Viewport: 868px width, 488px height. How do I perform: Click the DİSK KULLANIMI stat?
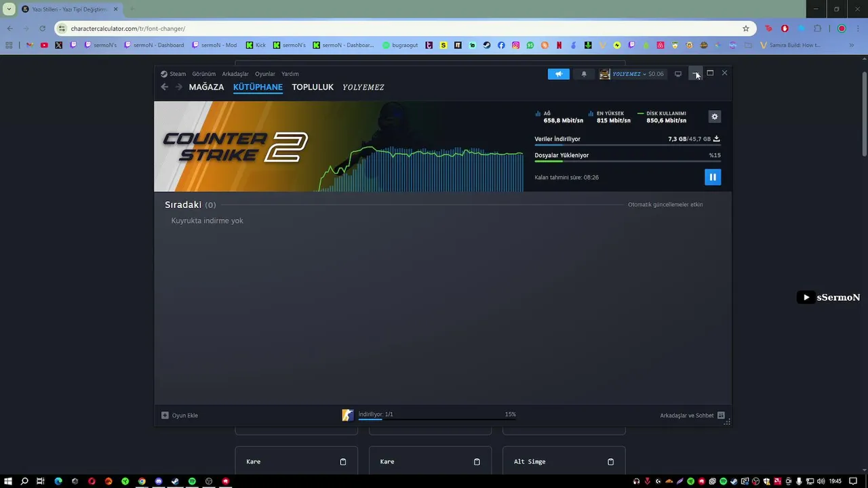pyautogui.click(x=662, y=117)
